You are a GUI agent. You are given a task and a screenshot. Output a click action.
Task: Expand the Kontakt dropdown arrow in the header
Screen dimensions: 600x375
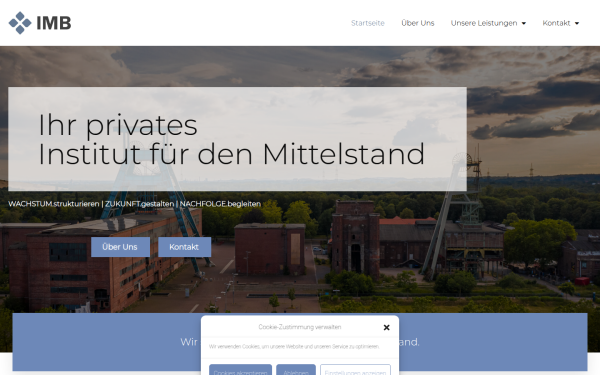(x=577, y=23)
